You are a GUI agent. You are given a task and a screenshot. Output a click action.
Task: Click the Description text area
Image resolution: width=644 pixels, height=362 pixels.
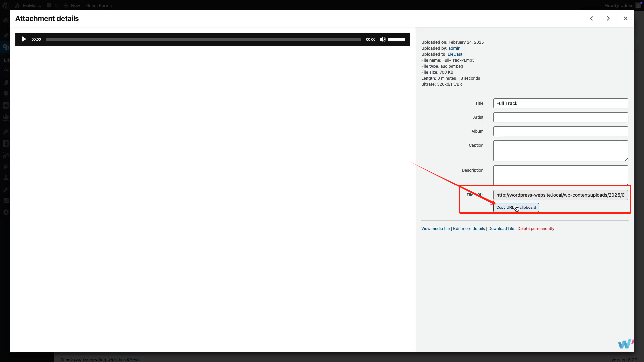[x=560, y=175]
